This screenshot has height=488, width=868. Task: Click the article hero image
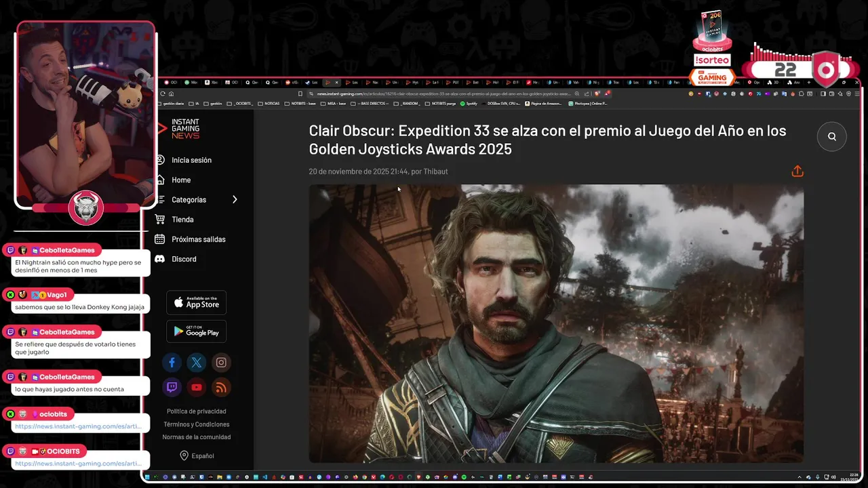pos(556,323)
